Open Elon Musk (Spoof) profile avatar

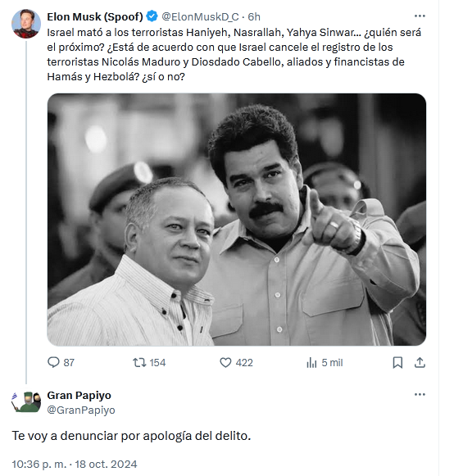click(26, 24)
